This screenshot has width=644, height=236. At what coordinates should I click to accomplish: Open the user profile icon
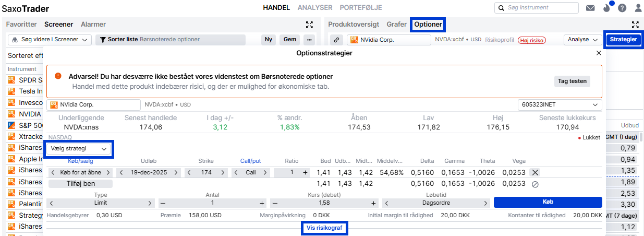(638, 8)
